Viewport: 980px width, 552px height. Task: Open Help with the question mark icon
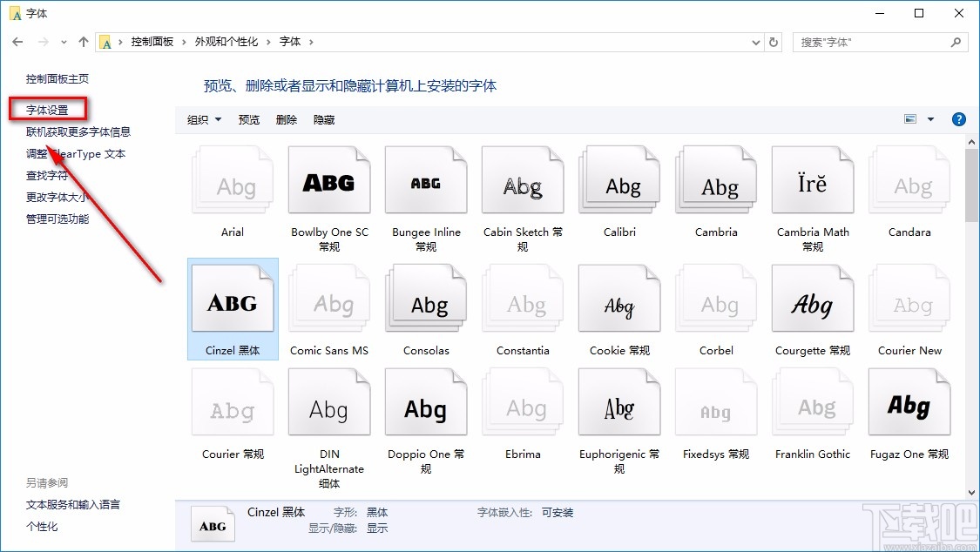pos(959,119)
